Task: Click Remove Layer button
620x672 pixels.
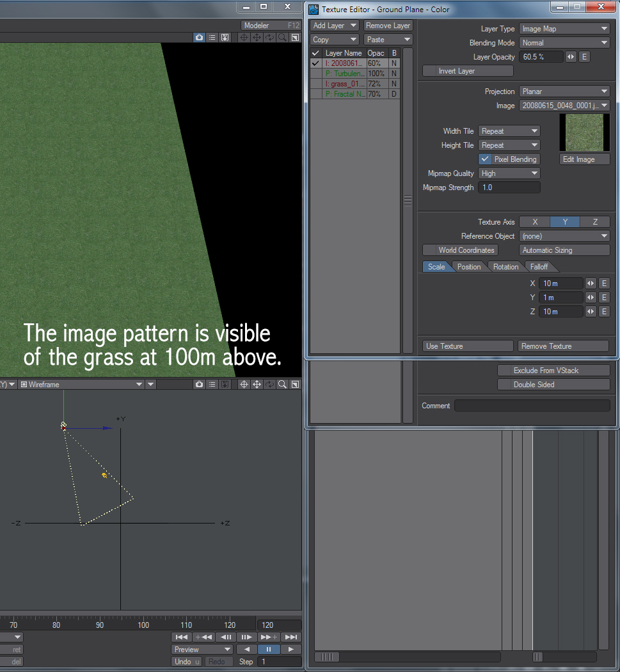Action: tap(388, 26)
